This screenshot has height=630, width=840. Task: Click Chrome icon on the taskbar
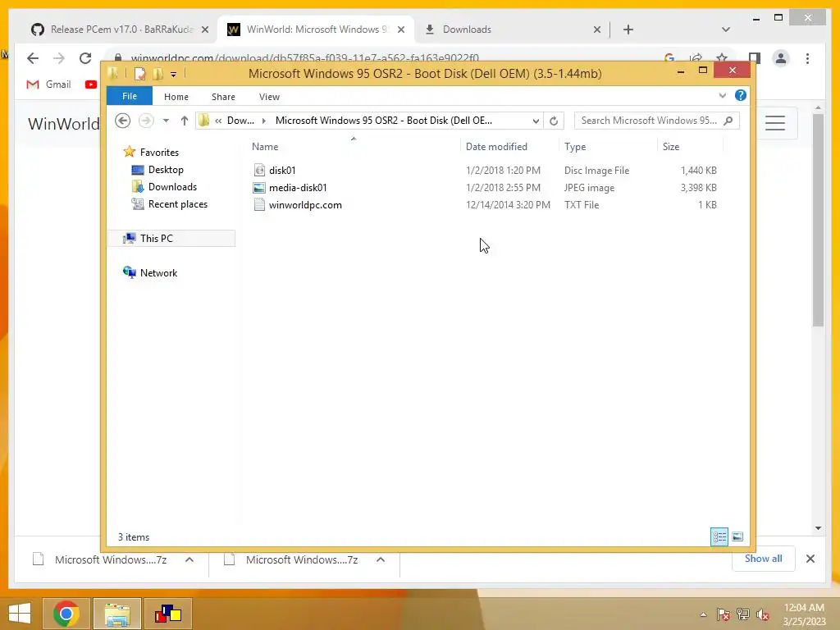coord(66,614)
